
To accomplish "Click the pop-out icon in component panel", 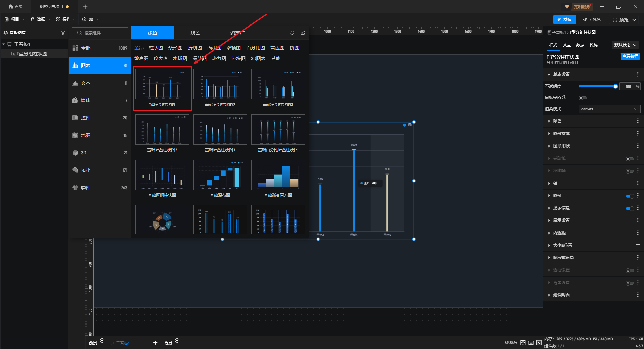I will pos(303,33).
